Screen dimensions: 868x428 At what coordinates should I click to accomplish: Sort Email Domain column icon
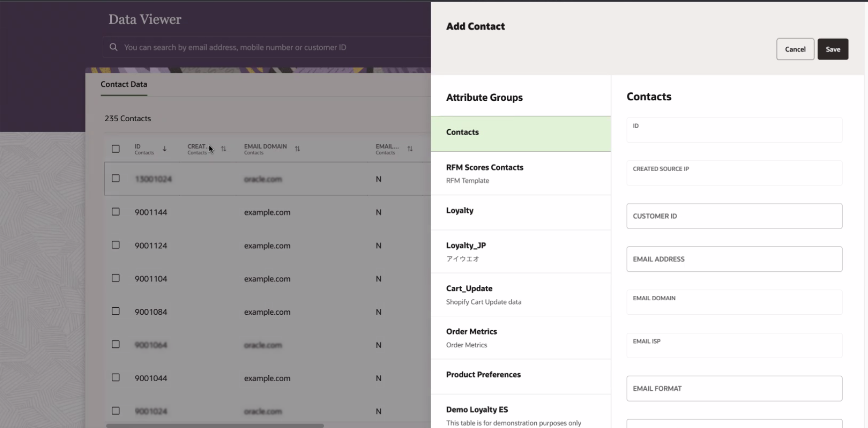297,149
